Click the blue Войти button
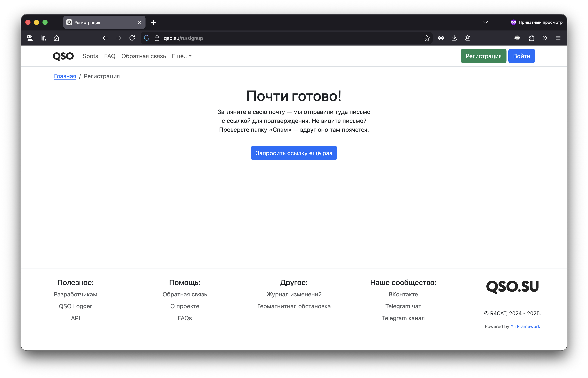 pos(521,56)
